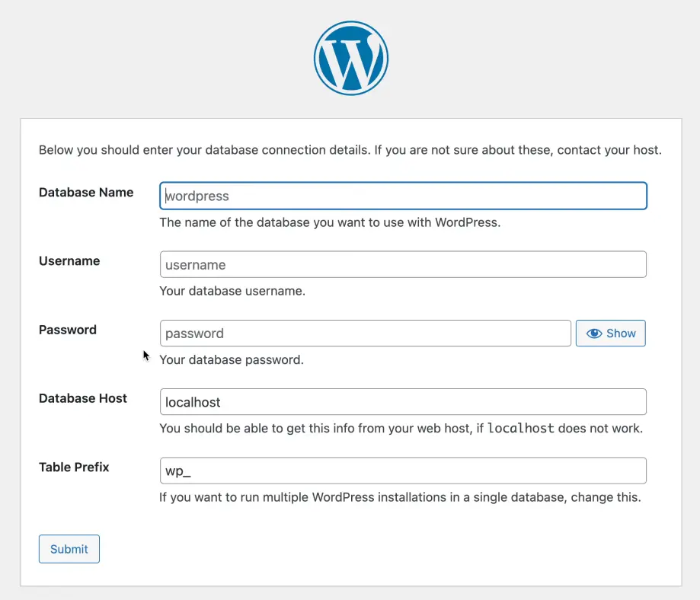Click the help text under Database Name

pos(329,223)
